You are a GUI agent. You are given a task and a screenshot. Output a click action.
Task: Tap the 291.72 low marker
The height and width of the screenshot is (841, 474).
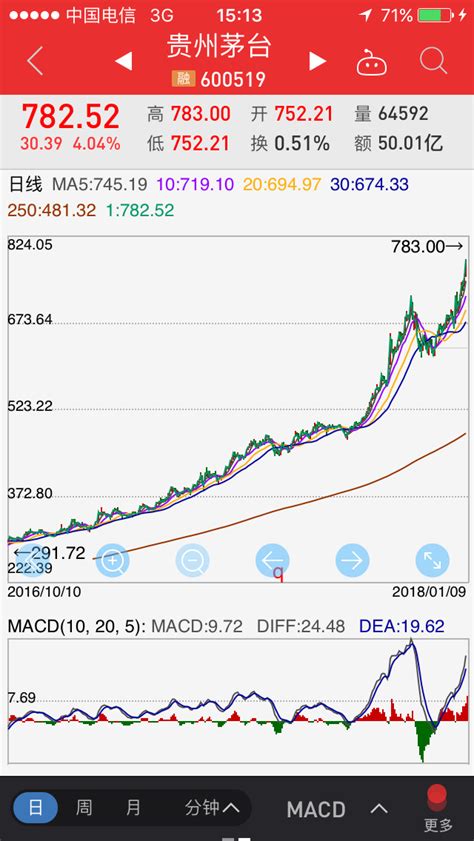click(49, 553)
